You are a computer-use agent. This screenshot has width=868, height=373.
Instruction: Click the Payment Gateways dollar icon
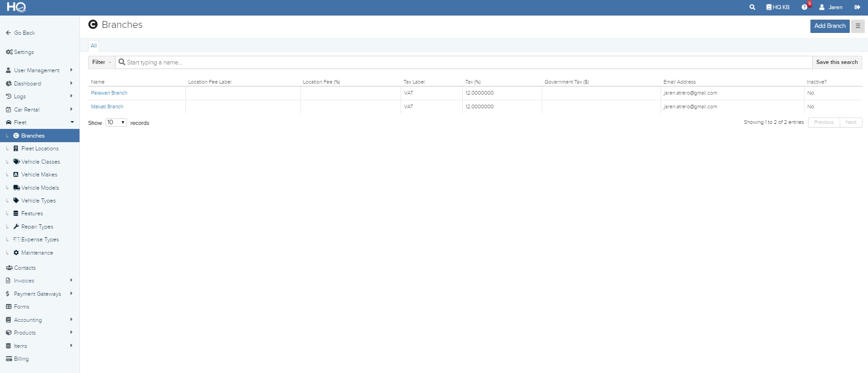[x=8, y=294]
